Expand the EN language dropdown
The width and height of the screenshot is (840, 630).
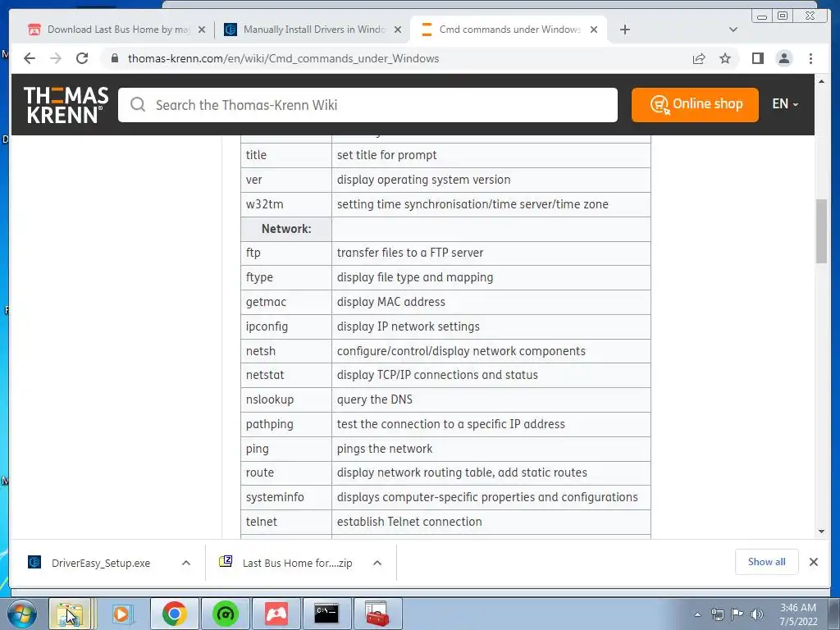tap(785, 104)
